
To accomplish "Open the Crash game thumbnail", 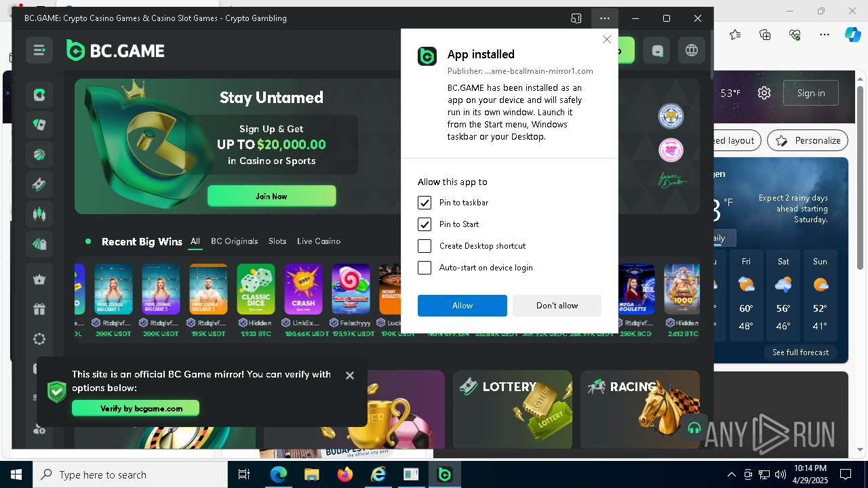I will pyautogui.click(x=303, y=289).
